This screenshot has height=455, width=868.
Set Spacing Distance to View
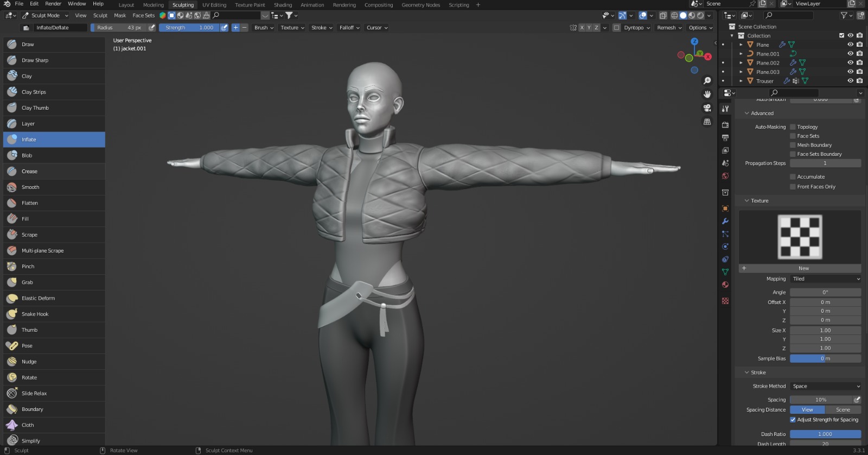click(807, 410)
